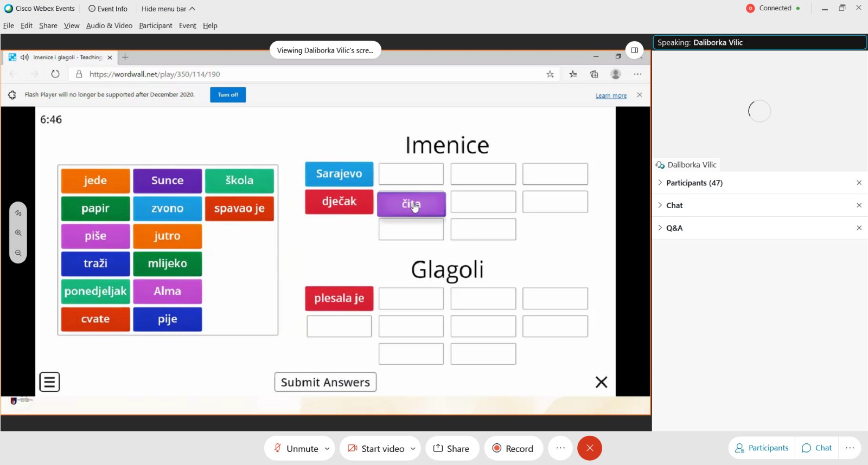Click the zoom out magnifier icon
The height and width of the screenshot is (465, 868).
pyautogui.click(x=18, y=253)
